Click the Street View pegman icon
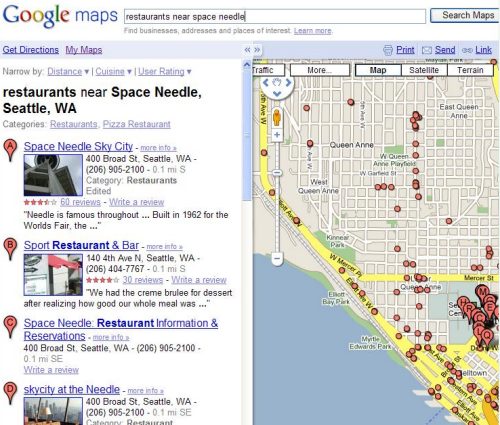 click(x=277, y=117)
